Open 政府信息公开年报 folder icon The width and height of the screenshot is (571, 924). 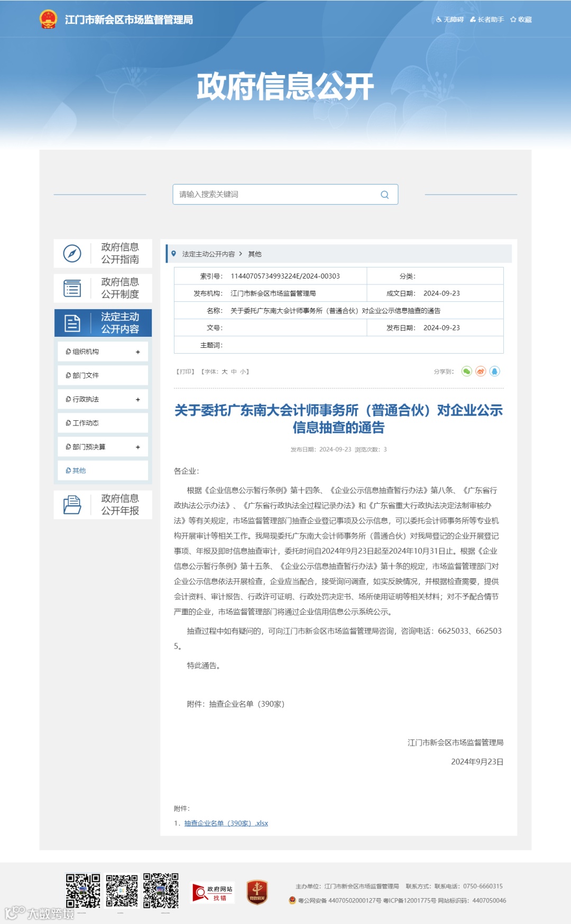[72, 505]
